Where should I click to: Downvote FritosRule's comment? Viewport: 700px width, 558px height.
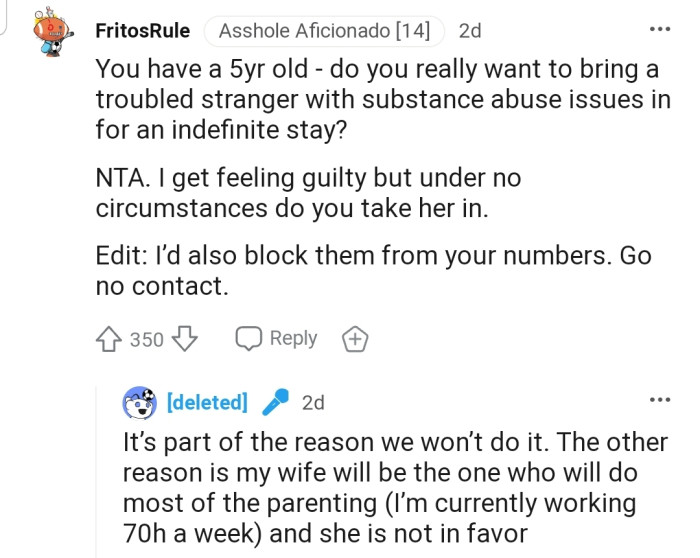185,339
